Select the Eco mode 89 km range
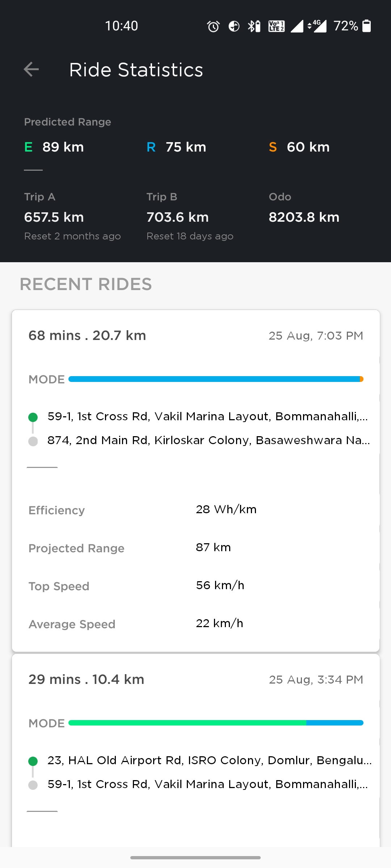This screenshot has width=391, height=868. (x=54, y=147)
